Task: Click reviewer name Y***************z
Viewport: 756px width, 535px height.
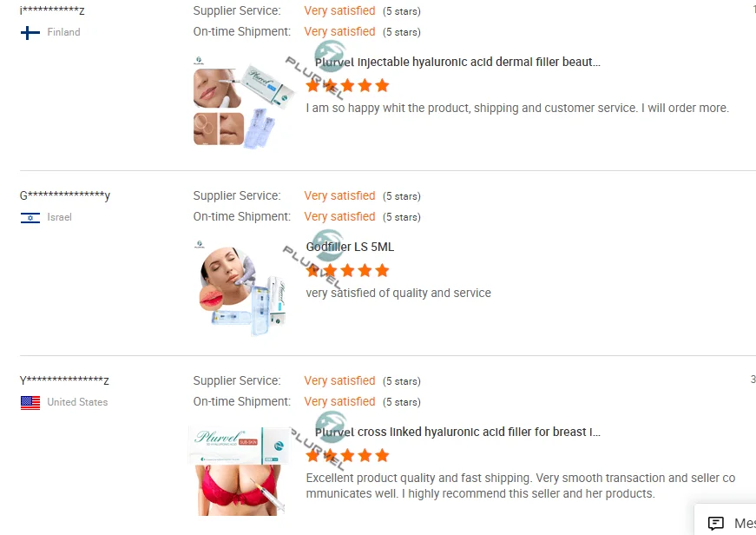Action: (64, 380)
